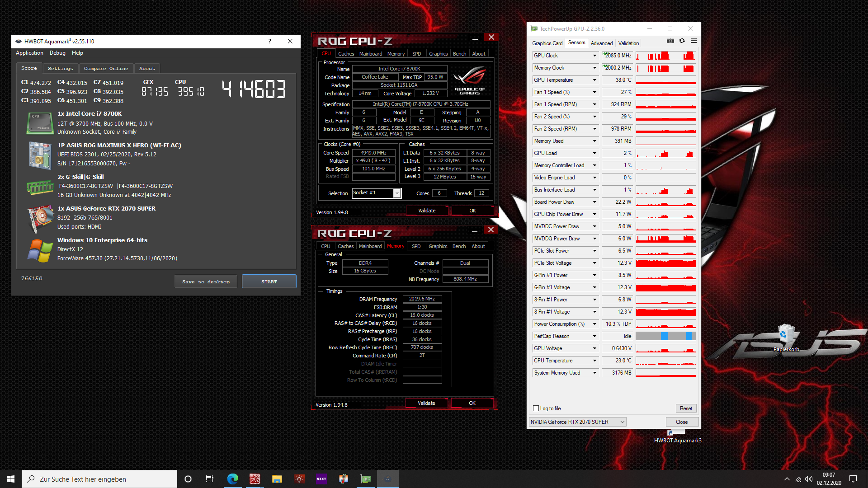
Task: Open the System Memory Used dropdown
Action: 594,373
